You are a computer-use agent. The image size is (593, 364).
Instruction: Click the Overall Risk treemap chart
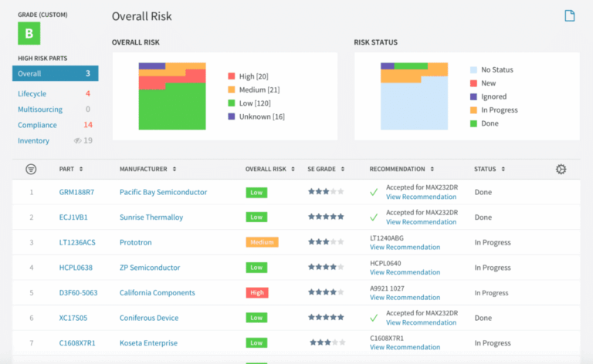[x=172, y=96]
